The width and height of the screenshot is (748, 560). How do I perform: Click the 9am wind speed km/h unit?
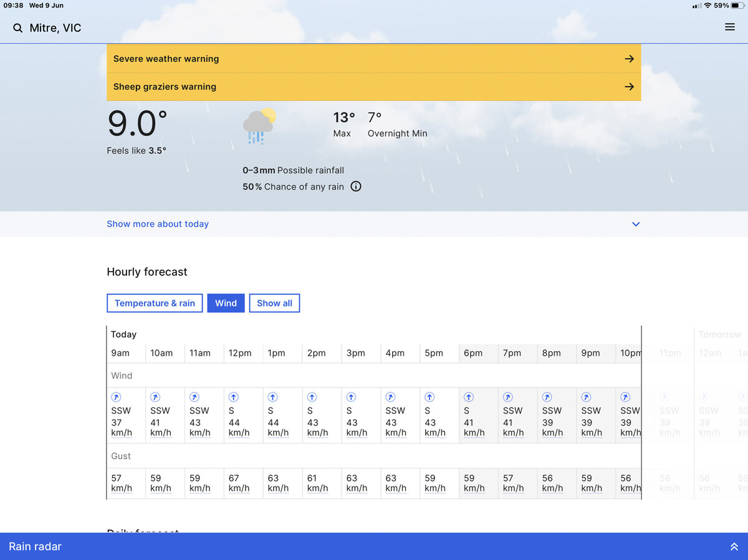tap(122, 433)
